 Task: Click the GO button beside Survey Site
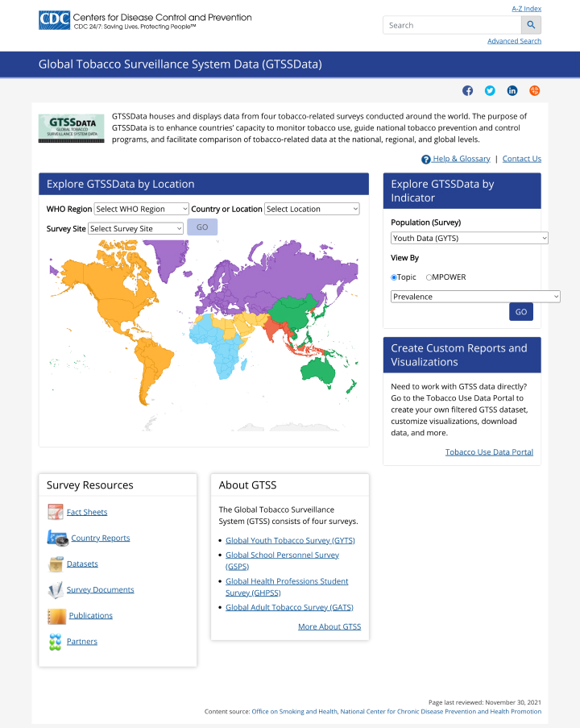click(202, 227)
